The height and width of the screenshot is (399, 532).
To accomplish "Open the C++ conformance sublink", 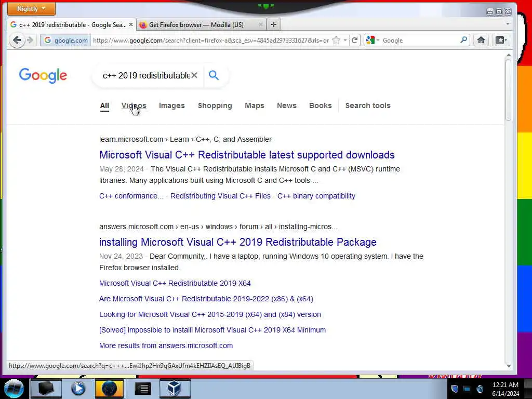I will [131, 196].
